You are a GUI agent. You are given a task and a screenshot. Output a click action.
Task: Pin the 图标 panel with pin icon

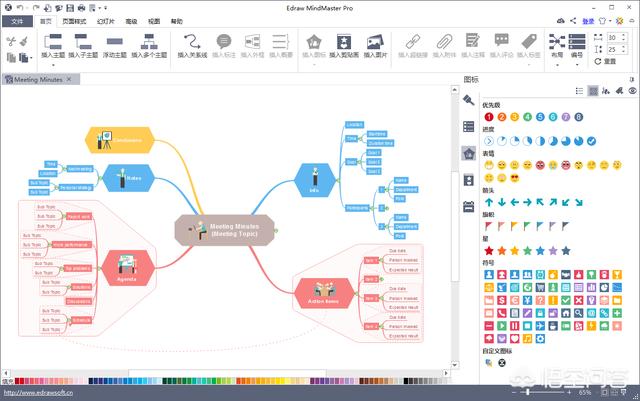[x=632, y=79]
